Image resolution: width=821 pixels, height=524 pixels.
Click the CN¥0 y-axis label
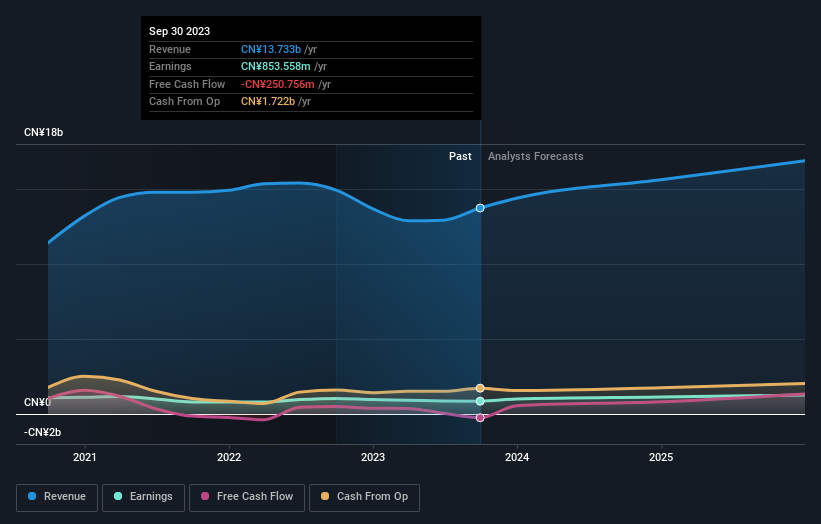click(x=38, y=403)
